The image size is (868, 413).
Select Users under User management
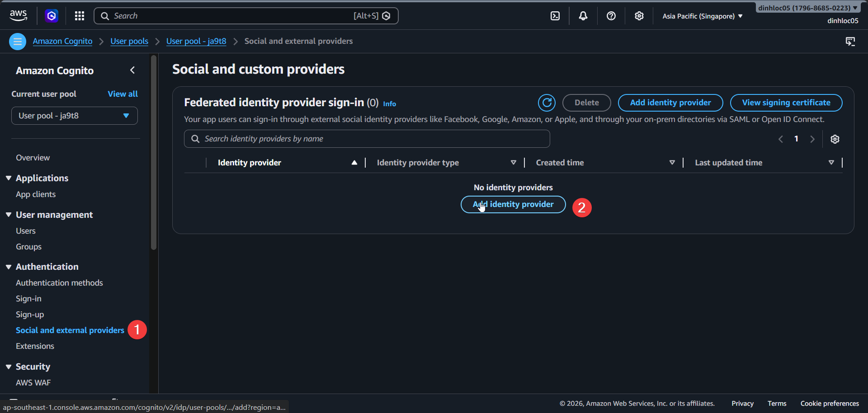tap(26, 230)
